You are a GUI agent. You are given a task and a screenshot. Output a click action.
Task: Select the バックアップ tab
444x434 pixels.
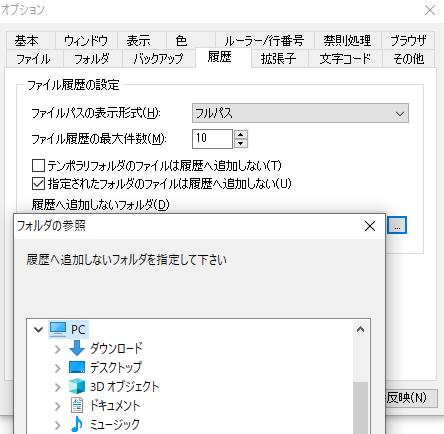point(159,59)
